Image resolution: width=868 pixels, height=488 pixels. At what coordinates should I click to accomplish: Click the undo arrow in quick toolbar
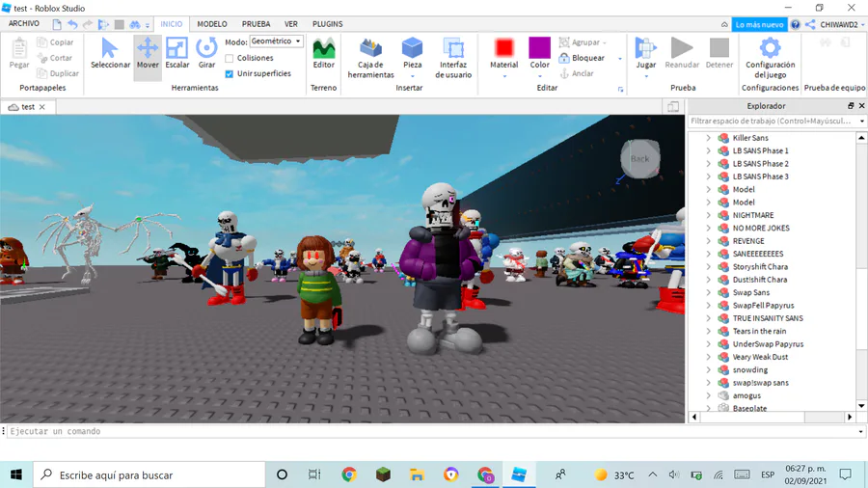pyautogui.click(x=72, y=24)
